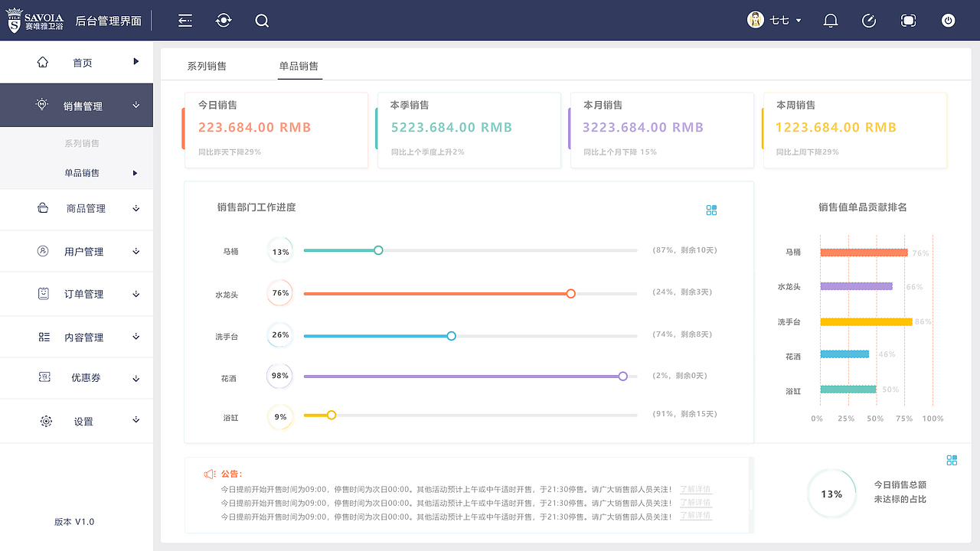The height and width of the screenshot is (551, 980).
Task: Click the list icon beside 内容管理
Action: 44,337
